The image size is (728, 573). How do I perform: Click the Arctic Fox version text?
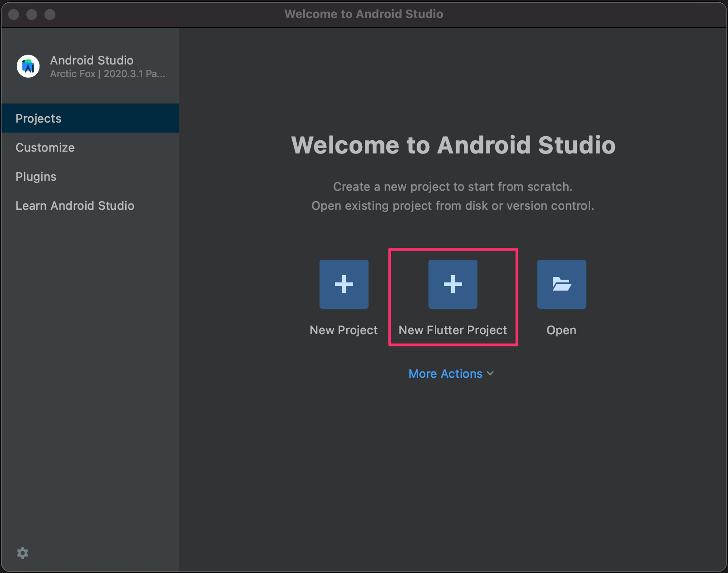[x=107, y=74]
